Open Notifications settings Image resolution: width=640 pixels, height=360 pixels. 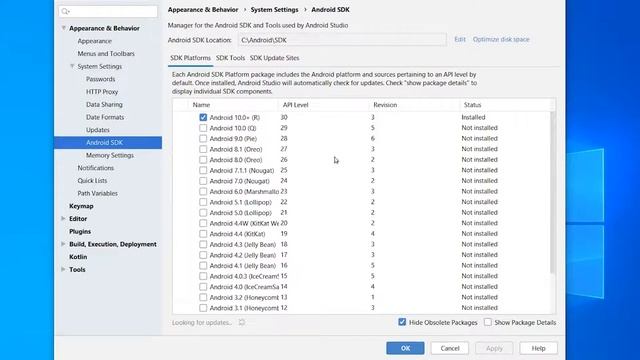(96, 168)
